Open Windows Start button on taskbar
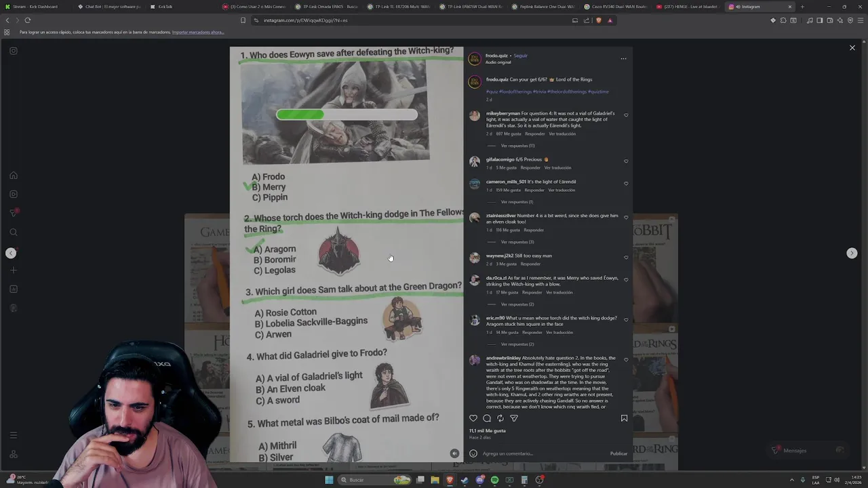This screenshot has width=868, height=488. [329, 480]
